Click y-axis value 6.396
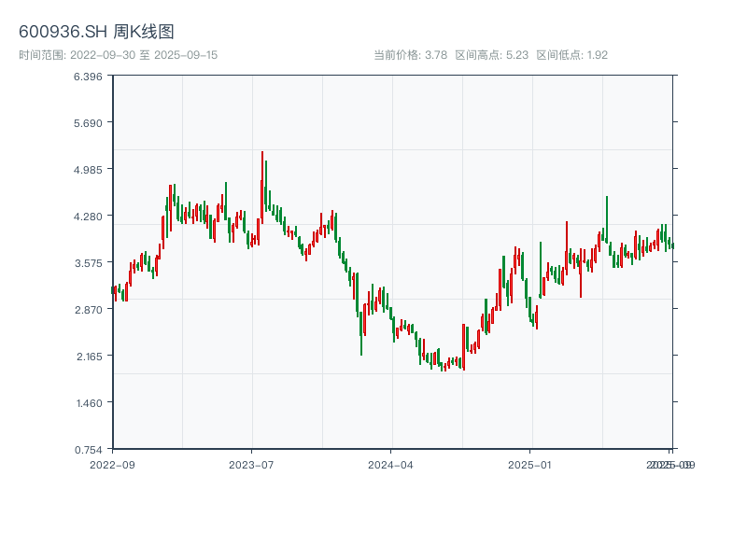Screen dimensions: 747x560 [x=88, y=77]
